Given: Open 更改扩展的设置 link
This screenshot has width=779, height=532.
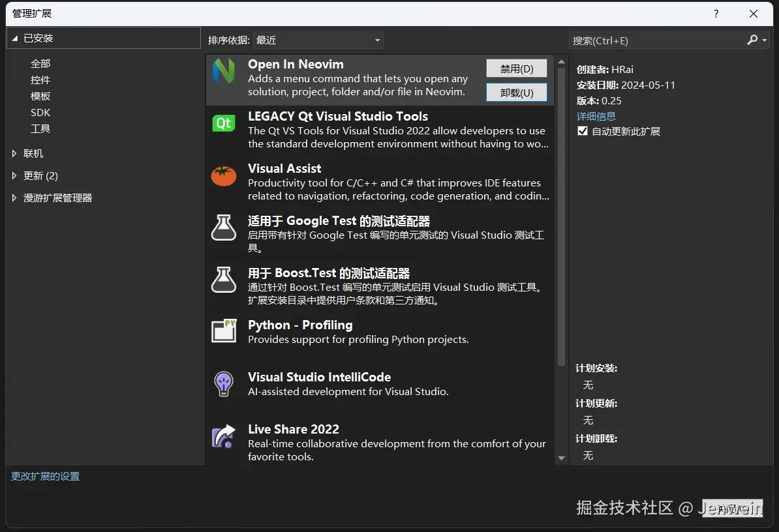Looking at the screenshot, I should [45, 477].
